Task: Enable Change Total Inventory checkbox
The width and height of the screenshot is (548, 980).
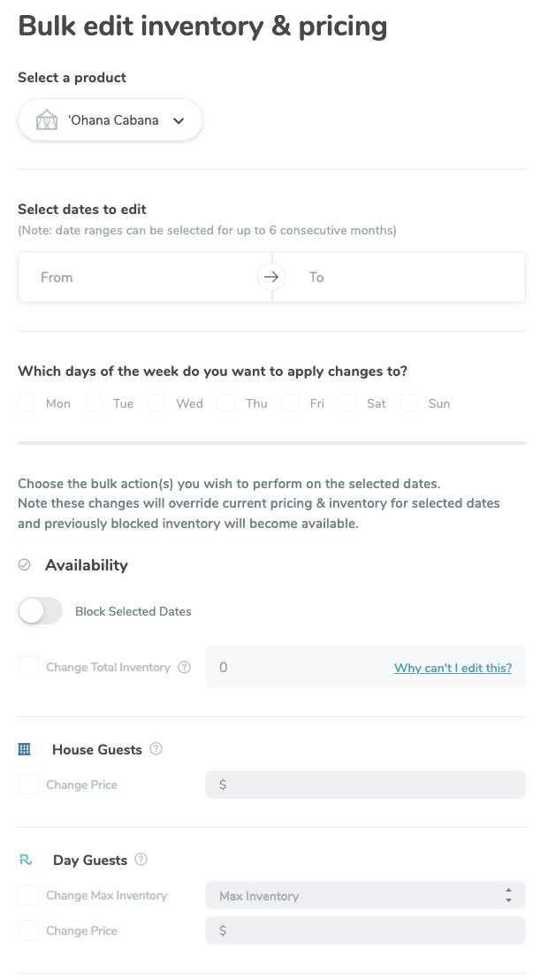Action: coord(28,668)
